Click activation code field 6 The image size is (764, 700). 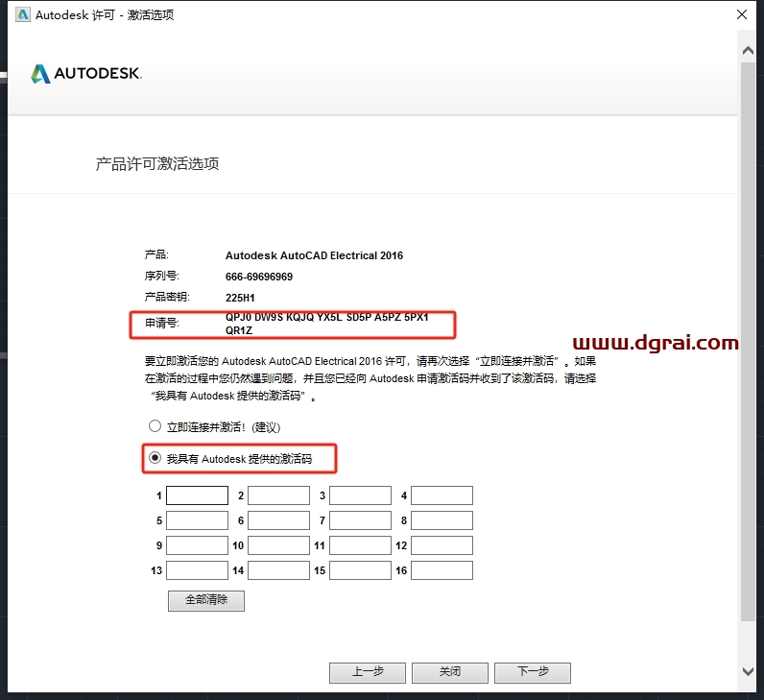(x=278, y=520)
